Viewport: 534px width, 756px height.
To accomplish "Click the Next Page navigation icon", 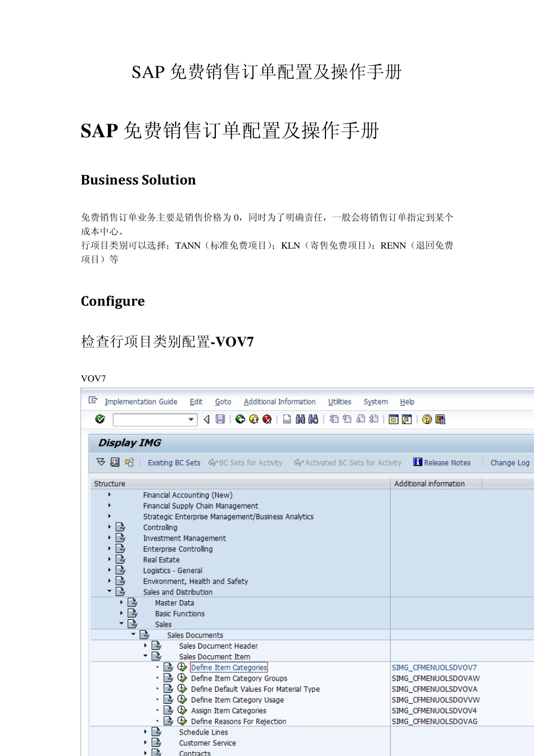I will coord(360,419).
